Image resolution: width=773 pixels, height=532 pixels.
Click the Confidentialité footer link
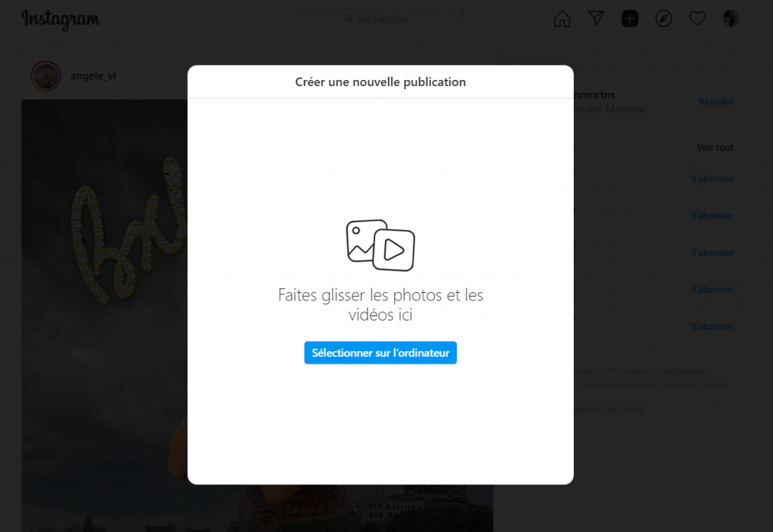[682, 371]
